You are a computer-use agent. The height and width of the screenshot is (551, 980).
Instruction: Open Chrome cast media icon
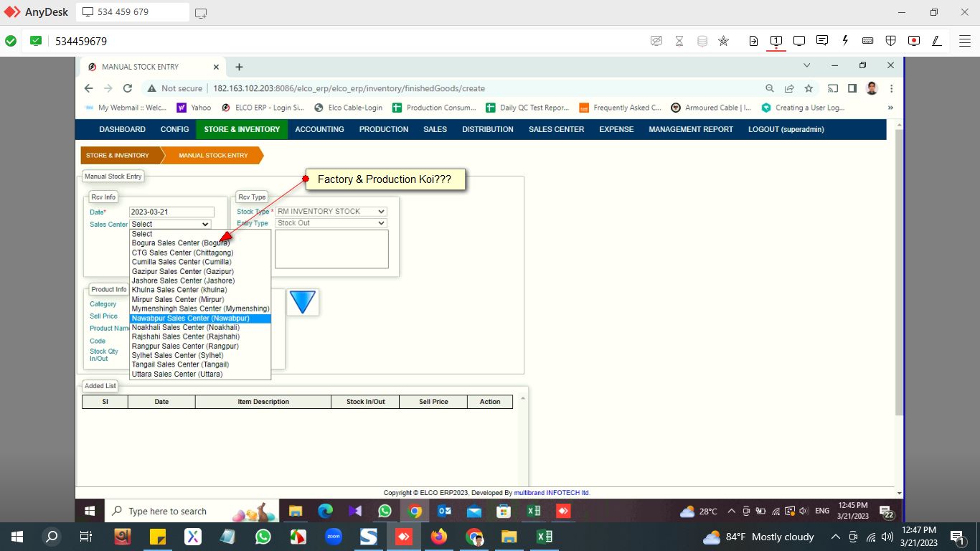click(833, 88)
